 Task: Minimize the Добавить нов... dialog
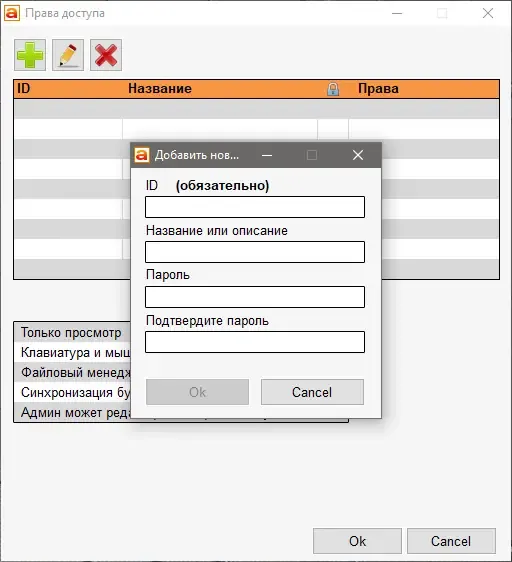click(267, 155)
